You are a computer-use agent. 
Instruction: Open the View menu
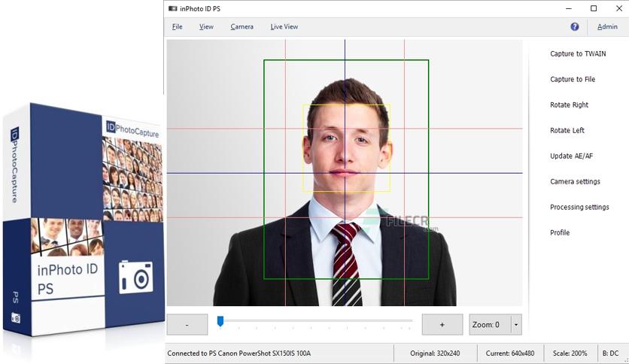206,26
